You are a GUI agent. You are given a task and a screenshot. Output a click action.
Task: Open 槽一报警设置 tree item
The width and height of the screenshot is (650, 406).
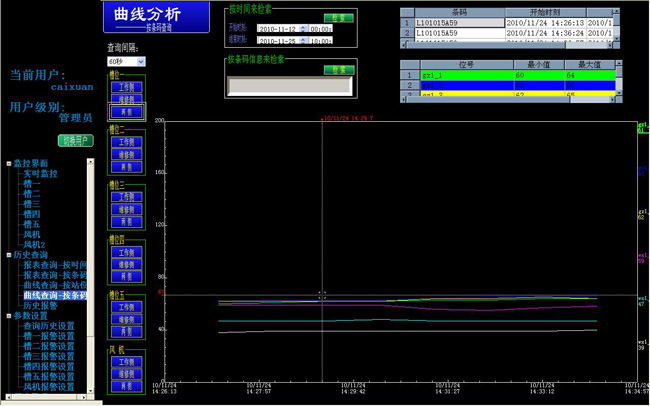[x=49, y=336]
